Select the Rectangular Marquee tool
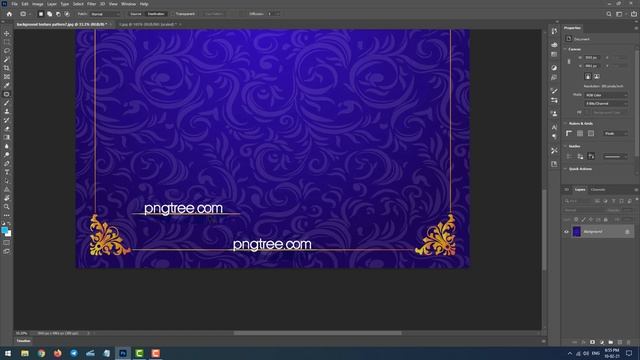 7,42
